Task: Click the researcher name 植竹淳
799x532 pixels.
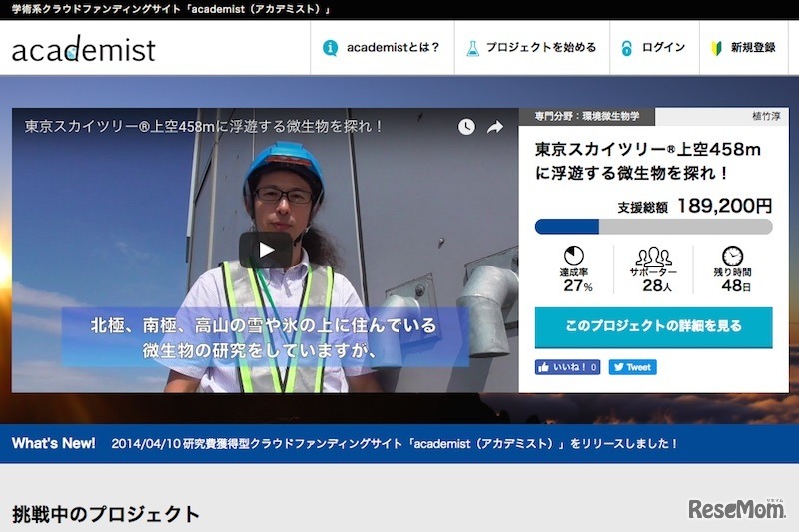Action: (x=766, y=116)
